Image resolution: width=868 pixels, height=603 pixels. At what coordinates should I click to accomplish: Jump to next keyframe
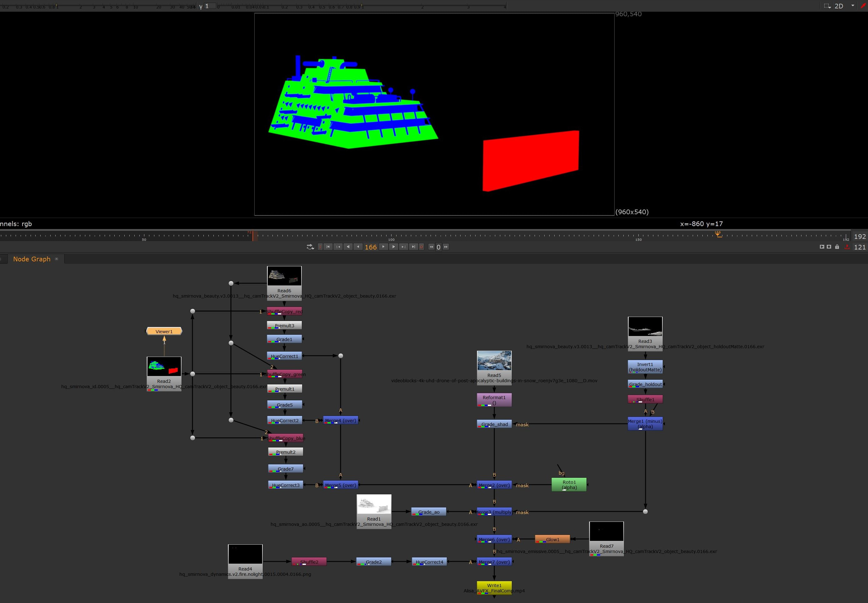[x=403, y=247]
